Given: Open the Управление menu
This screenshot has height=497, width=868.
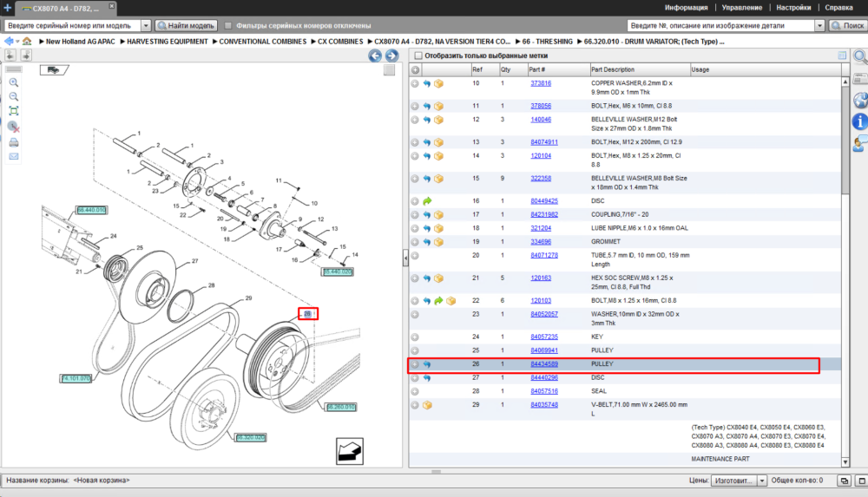Looking at the screenshot, I should point(742,8).
